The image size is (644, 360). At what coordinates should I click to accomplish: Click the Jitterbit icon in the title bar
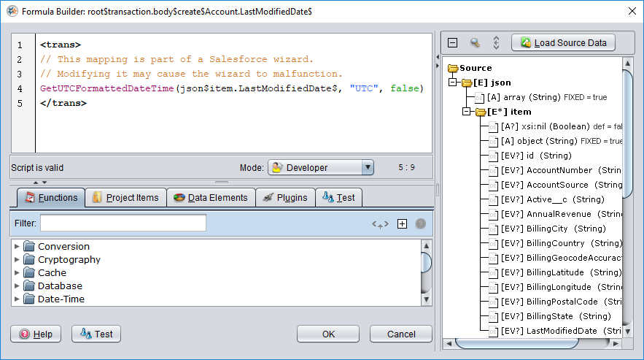pyautogui.click(x=12, y=11)
